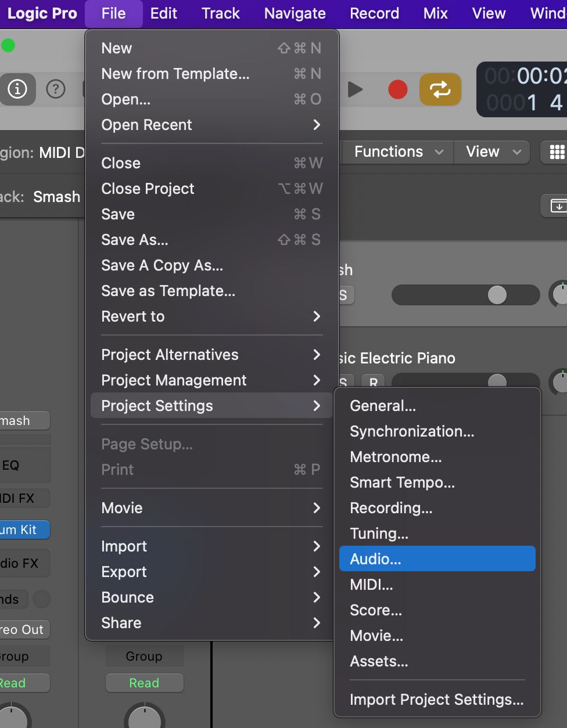Choose Save As… menu item
The image size is (567, 728).
(x=211, y=239)
